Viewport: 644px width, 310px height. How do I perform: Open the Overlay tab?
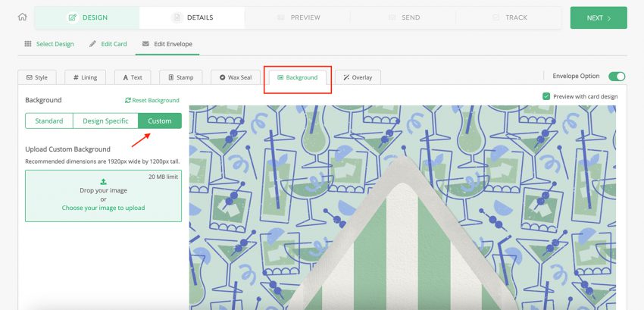pos(358,77)
